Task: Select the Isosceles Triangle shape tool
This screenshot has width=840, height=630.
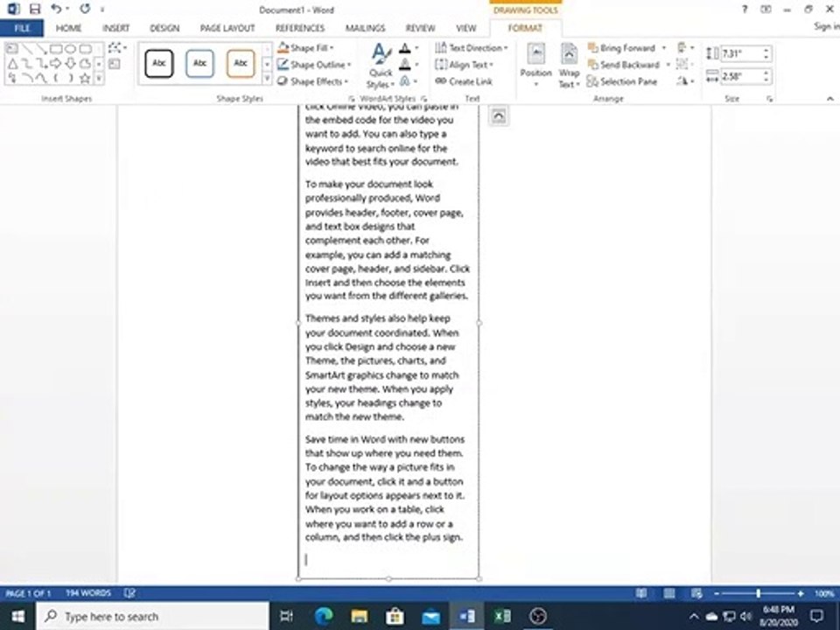Action: pos(11,64)
